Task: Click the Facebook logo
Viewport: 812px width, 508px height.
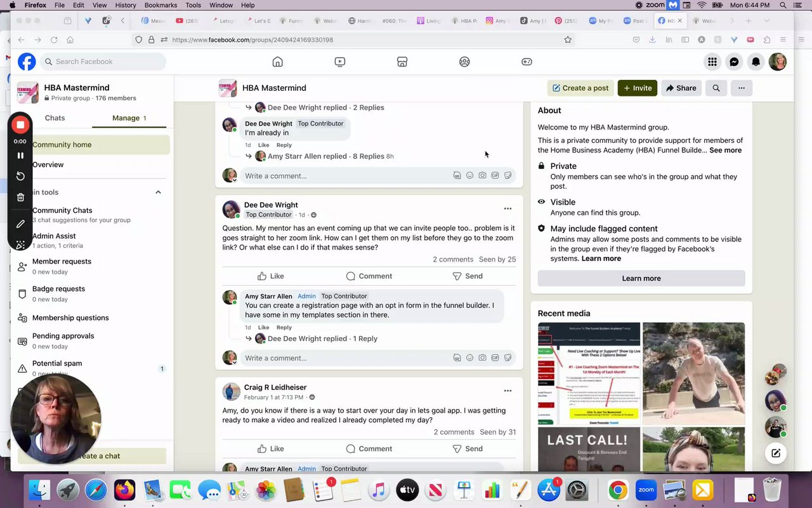Action: click(x=27, y=62)
